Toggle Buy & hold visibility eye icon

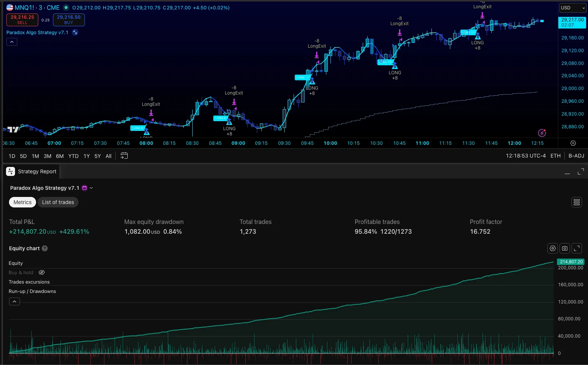[x=42, y=273]
